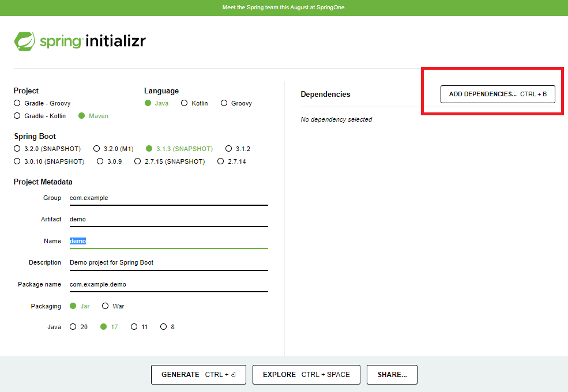This screenshot has width=568, height=392.
Task: Open the Explore project view
Action: coord(306,375)
